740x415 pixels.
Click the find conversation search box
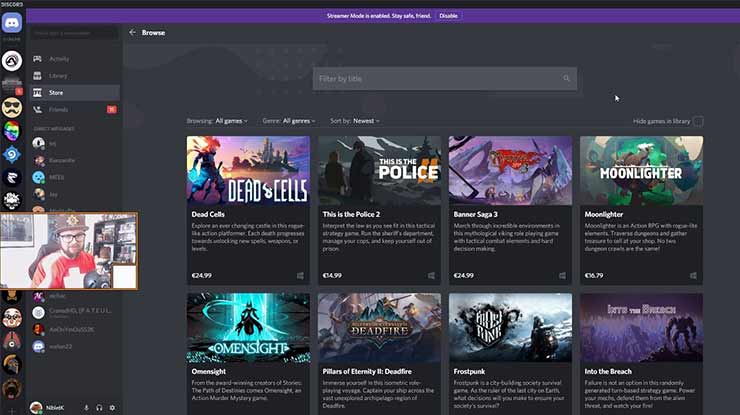tap(75, 33)
